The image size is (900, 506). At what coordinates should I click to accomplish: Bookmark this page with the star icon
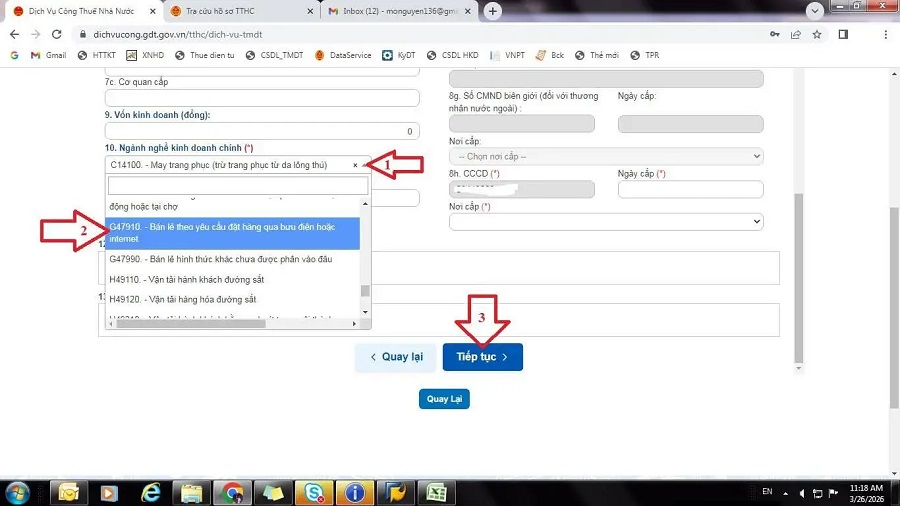coord(817,34)
